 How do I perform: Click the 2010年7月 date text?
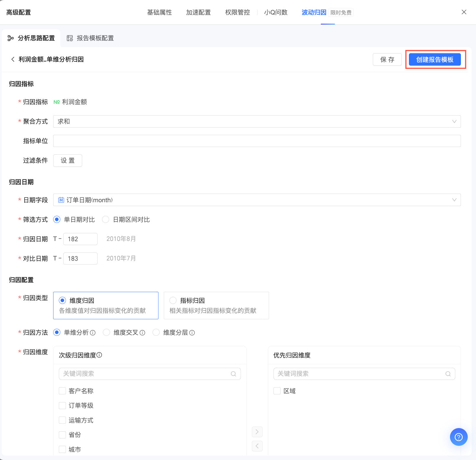(x=121, y=258)
